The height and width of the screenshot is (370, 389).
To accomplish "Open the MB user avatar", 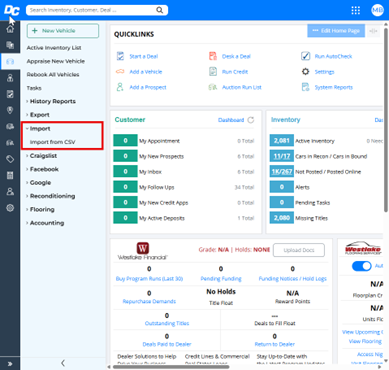I will click(x=377, y=10).
